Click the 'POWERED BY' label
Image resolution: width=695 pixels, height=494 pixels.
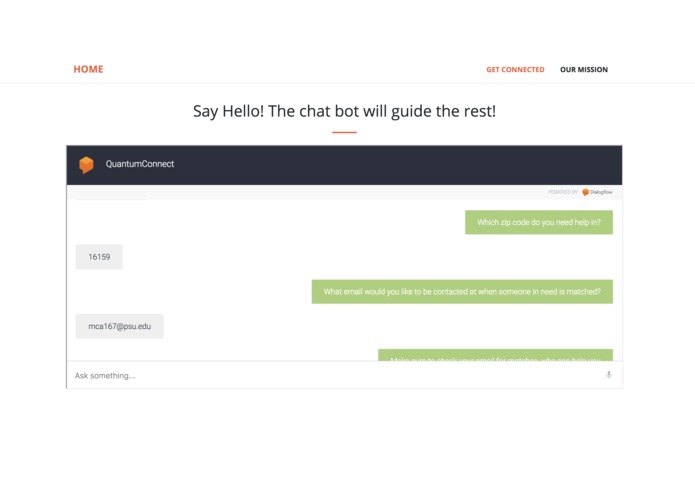562,192
